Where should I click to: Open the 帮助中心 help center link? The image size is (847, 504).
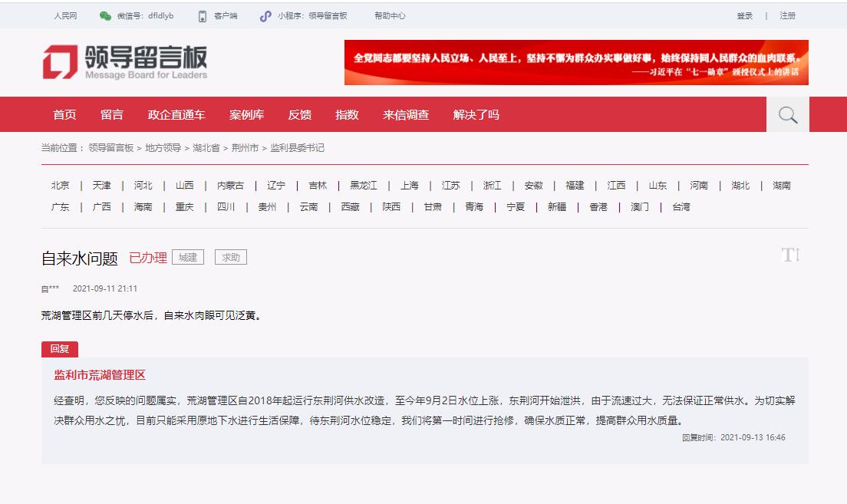390,16
